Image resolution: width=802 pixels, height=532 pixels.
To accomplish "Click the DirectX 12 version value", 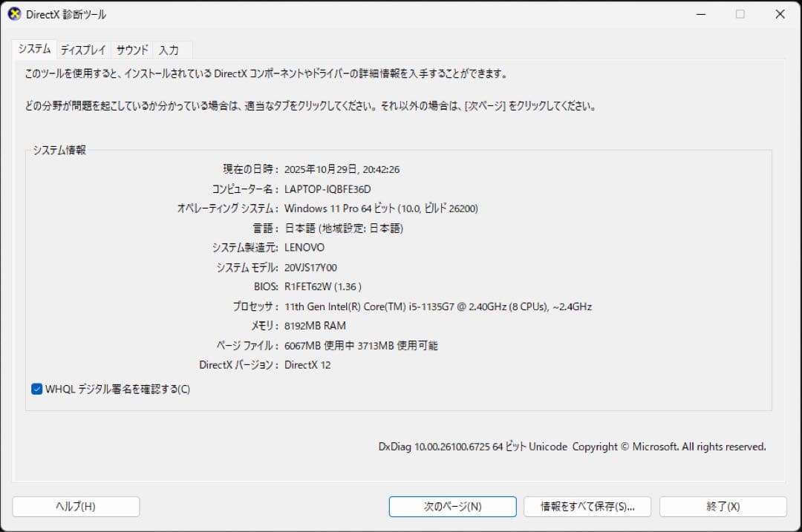I will (x=308, y=364).
